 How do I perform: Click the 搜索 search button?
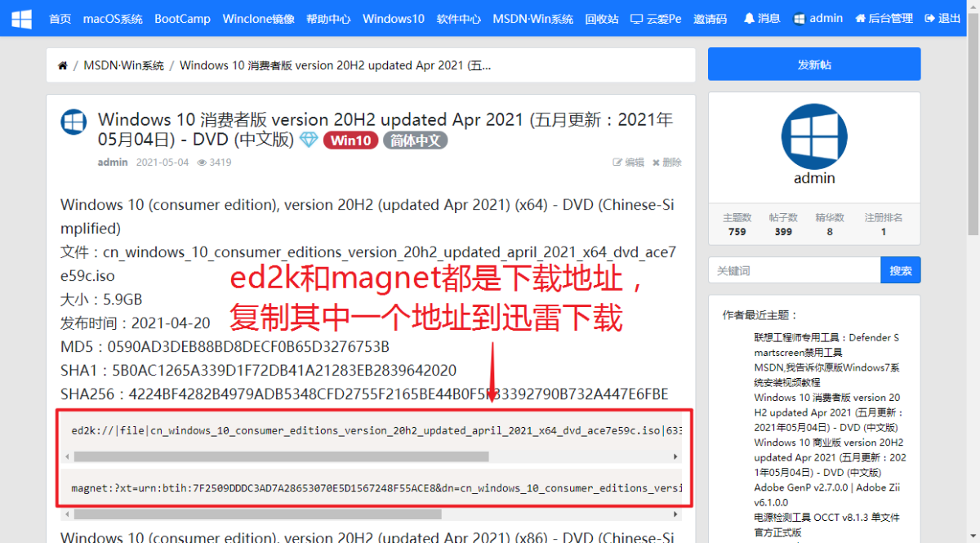pyautogui.click(x=900, y=270)
